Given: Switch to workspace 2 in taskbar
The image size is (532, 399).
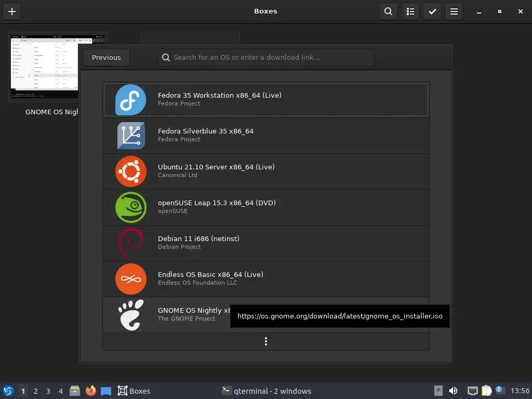Looking at the screenshot, I should (36, 391).
